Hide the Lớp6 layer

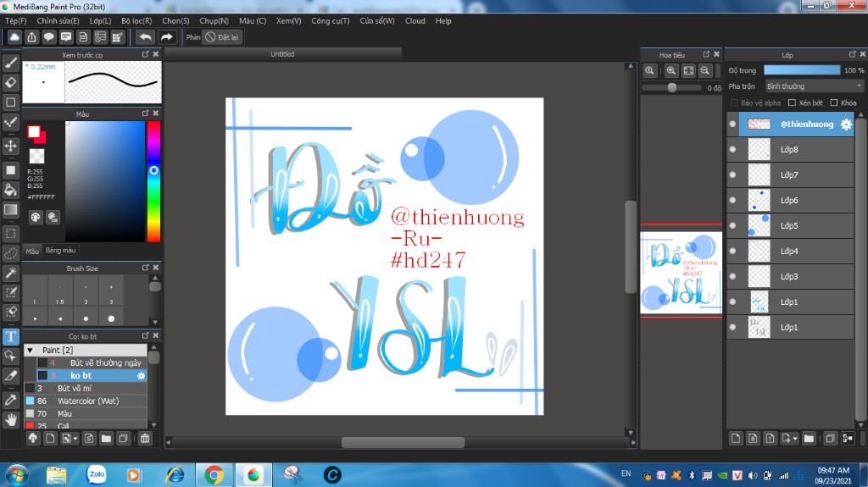pos(733,201)
